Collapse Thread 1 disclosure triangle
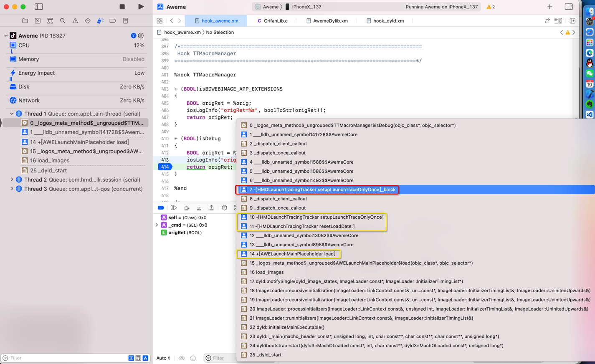 [12, 114]
